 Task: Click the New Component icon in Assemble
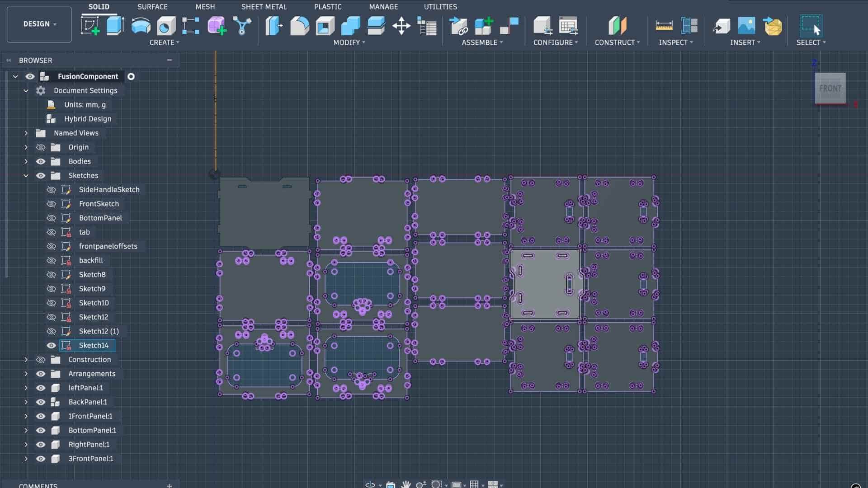pyautogui.click(x=483, y=26)
